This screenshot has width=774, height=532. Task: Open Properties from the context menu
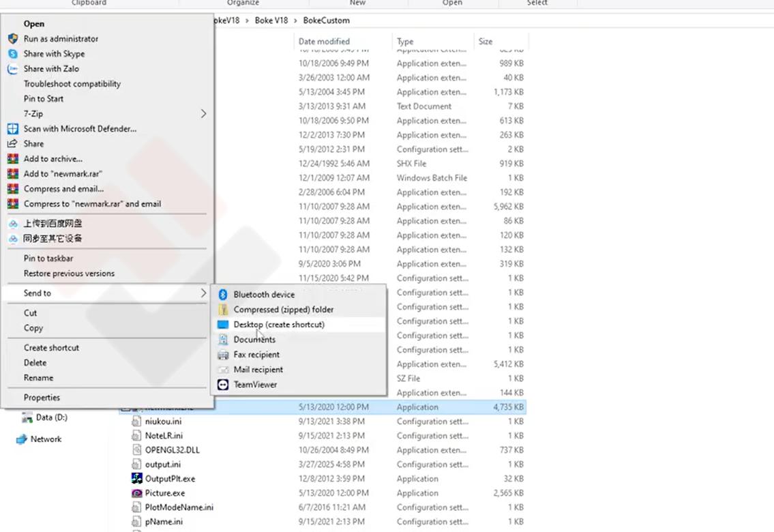[x=42, y=398]
